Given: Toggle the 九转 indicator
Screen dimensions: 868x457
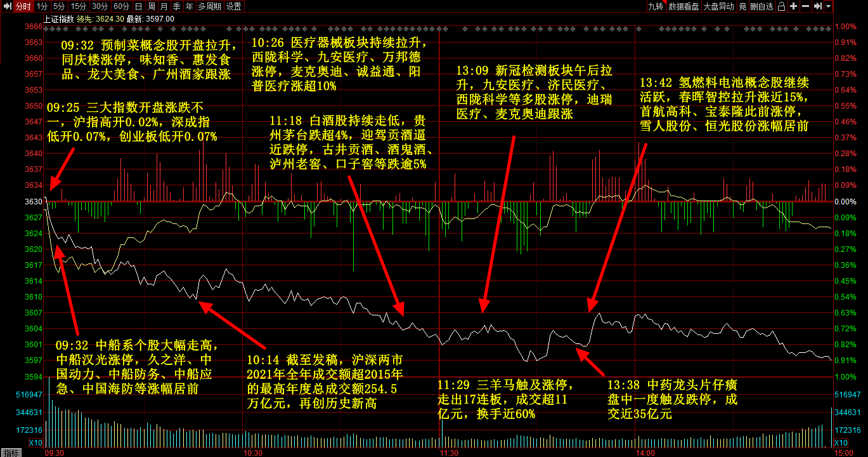Looking at the screenshot, I should coord(655,6).
